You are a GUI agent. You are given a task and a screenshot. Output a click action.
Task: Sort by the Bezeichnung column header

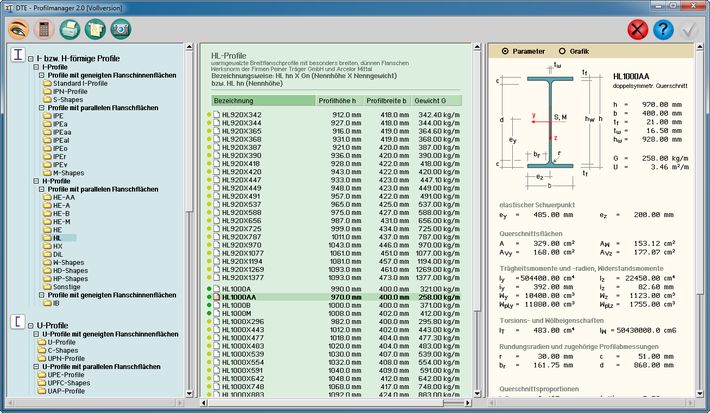(260, 101)
